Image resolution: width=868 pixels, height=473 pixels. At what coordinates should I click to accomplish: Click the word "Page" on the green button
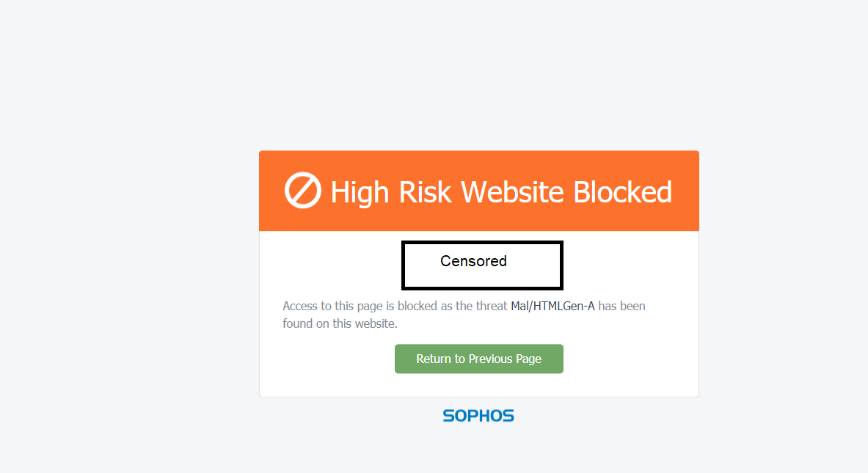pos(528,359)
